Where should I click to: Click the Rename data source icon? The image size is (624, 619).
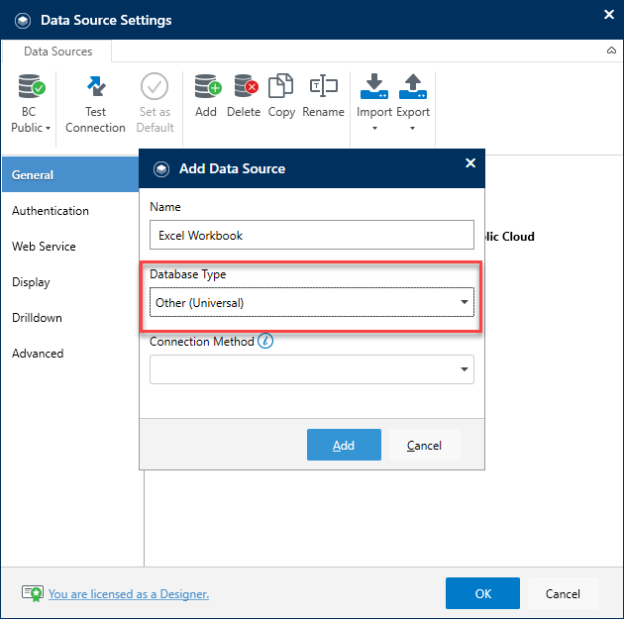coord(323,86)
